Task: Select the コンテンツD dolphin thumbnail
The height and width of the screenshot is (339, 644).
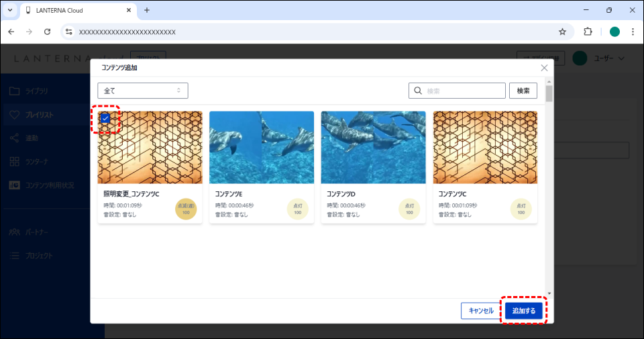Action: 373,147
